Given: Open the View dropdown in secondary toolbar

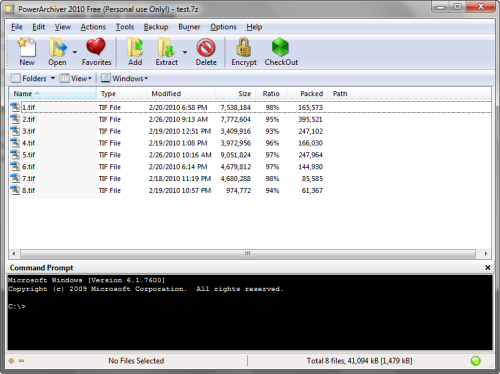Looking at the screenshot, I should (76, 78).
